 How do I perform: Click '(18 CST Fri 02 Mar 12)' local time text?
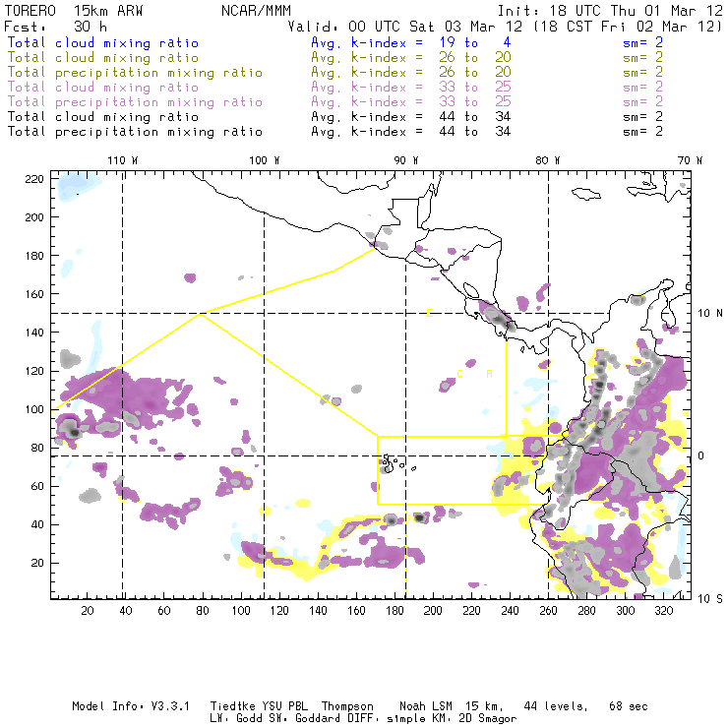click(x=628, y=26)
